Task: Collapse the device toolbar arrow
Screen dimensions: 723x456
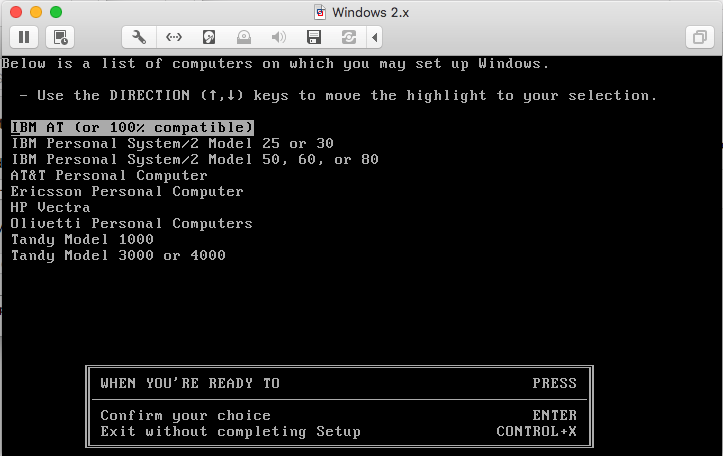Action: 375,37
